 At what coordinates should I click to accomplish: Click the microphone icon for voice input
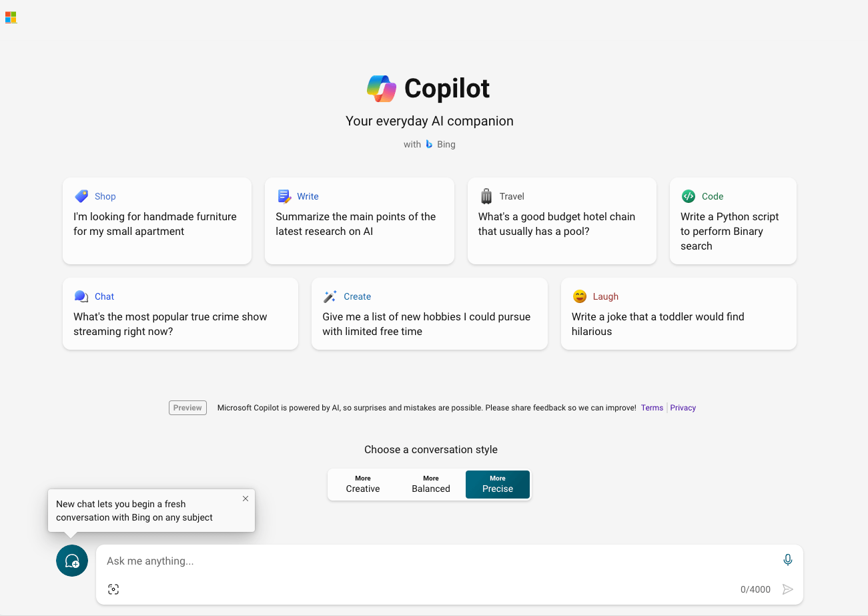[x=787, y=559]
